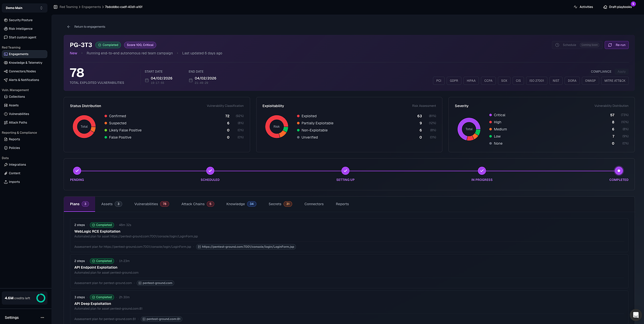Click the Start Date calendar icon
Viewport: 644px width, 324px height.
click(147, 80)
